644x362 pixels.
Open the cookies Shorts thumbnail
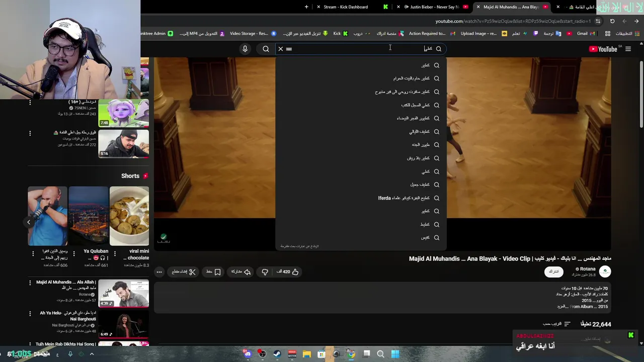[x=129, y=216]
